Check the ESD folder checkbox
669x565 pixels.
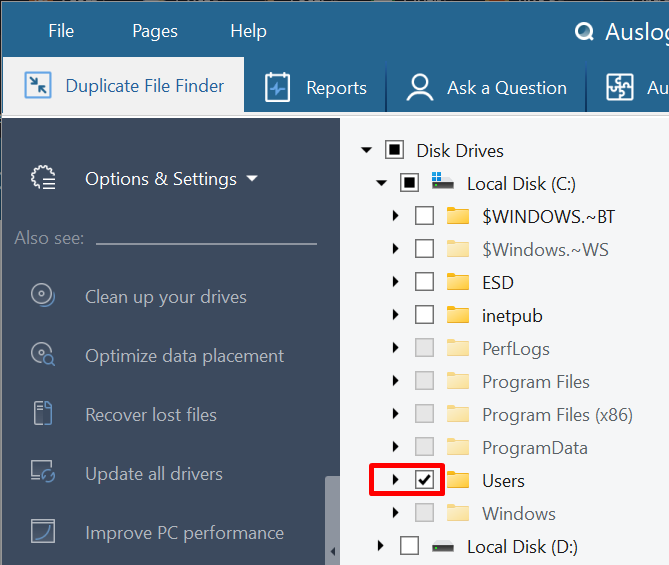point(424,283)
